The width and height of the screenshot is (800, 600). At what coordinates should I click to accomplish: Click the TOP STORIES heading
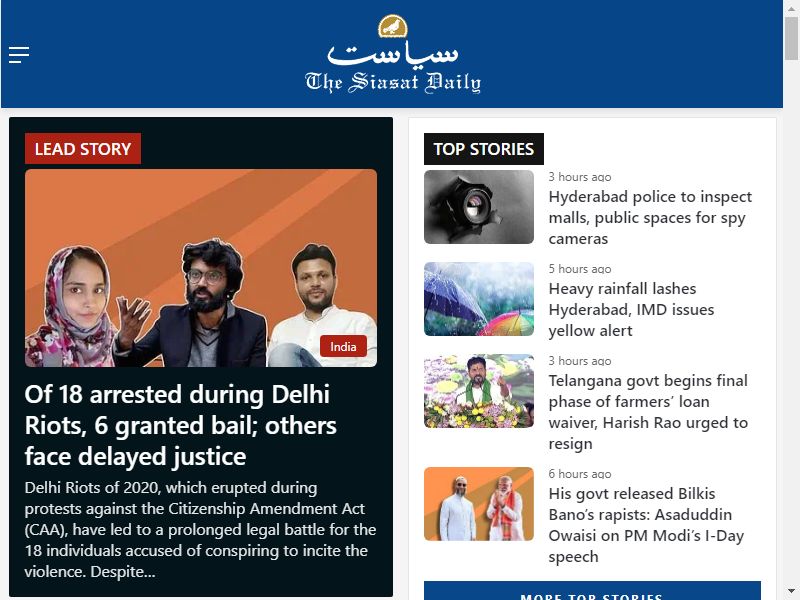coord(484,148)
